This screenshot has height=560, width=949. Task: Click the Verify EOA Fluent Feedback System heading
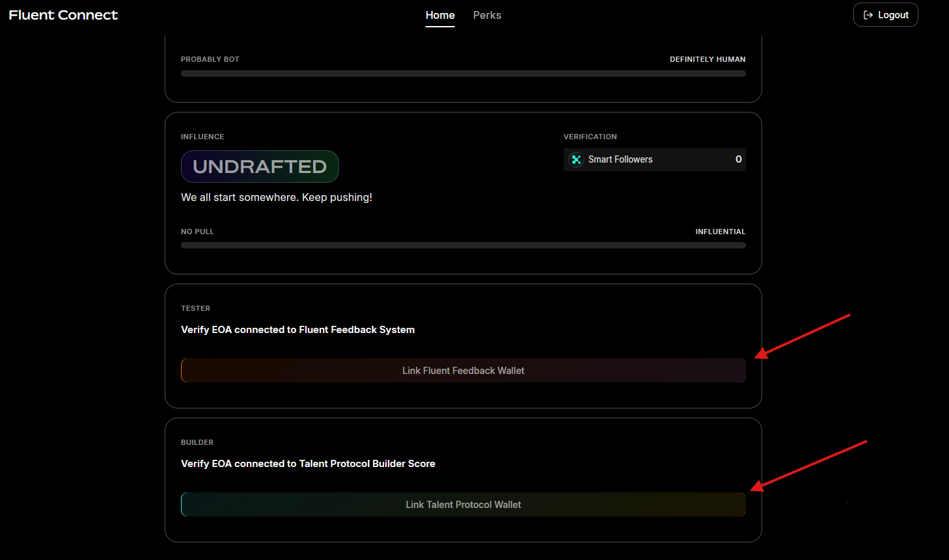(297, 330)
